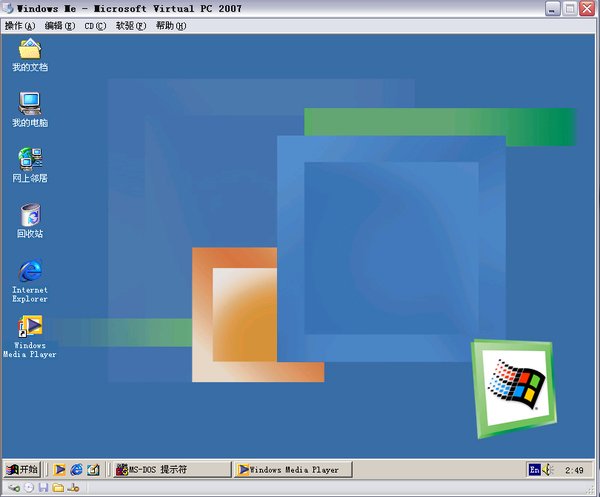Switch to MS-DOS 提示符 taskbar button
This screenshot has width=600, height=497.
coord(173,469)
